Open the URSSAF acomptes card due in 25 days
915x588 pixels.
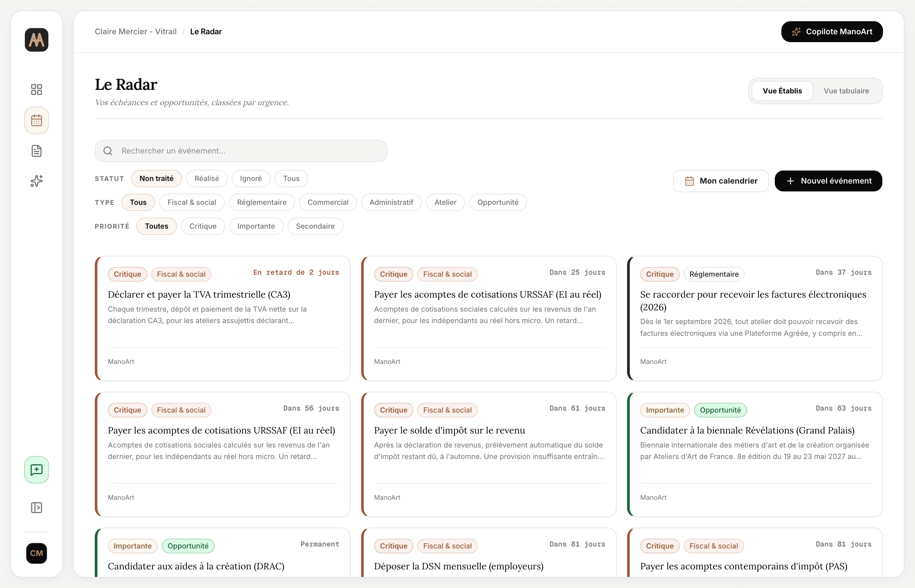click(489, 318)
